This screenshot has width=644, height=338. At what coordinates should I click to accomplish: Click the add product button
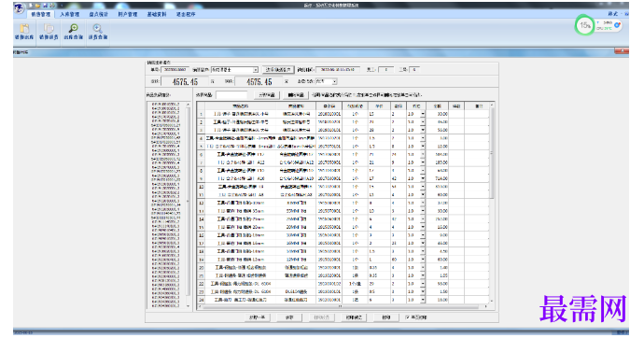click(267, 95)
